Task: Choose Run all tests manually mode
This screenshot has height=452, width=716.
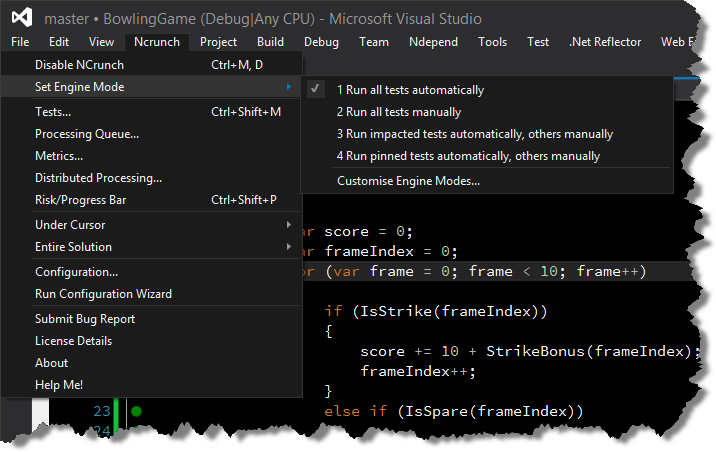Action: click(x=398, y=112)
